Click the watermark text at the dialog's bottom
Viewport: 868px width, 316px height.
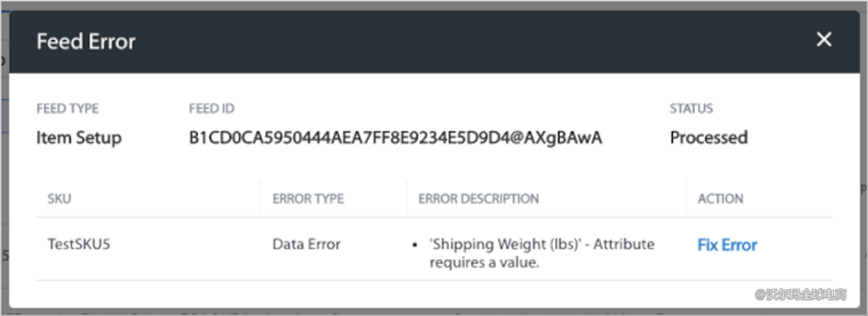800,294
